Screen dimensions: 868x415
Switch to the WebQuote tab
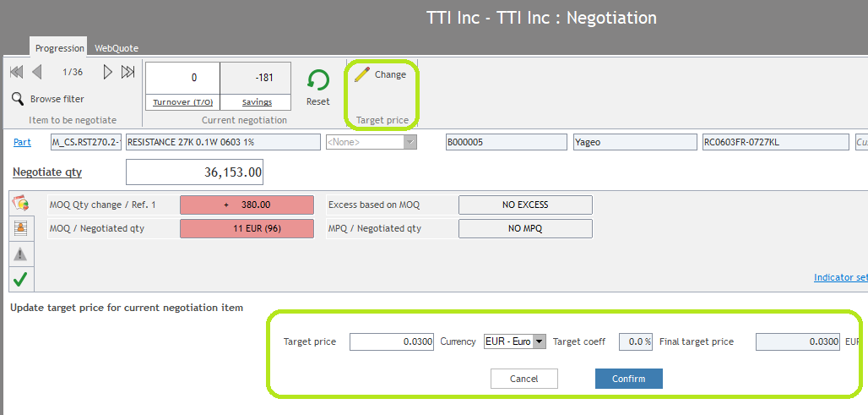(x=117, y=49)
